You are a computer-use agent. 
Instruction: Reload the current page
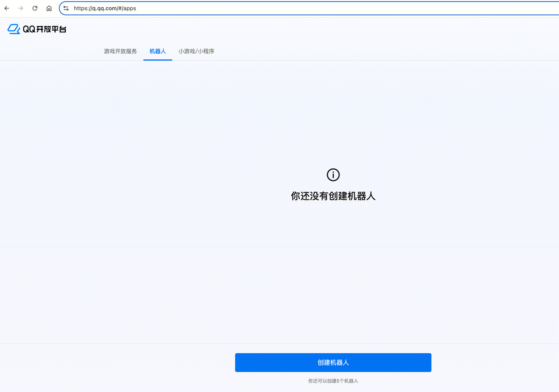35,8
